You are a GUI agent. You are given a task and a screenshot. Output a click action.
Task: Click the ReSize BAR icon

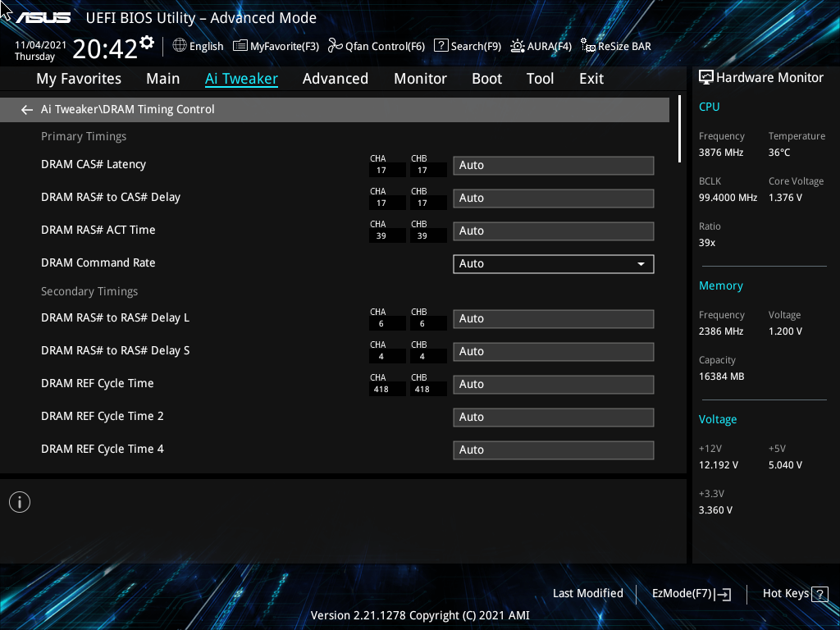tap(587, 46)
